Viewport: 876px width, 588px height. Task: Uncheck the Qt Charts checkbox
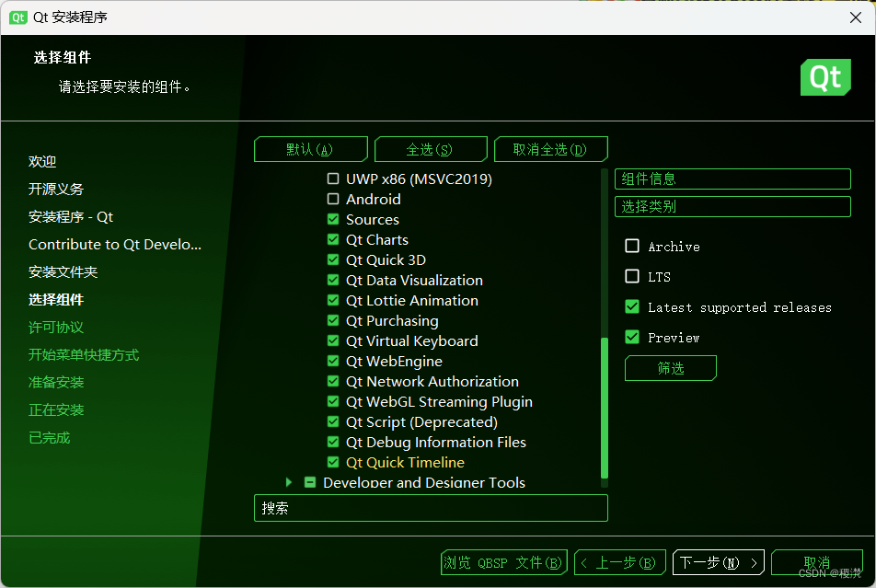pos(333,239)
